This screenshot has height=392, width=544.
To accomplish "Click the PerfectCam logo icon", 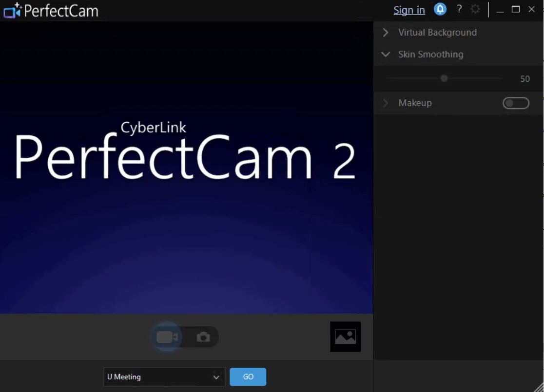I will coord(13,10).
